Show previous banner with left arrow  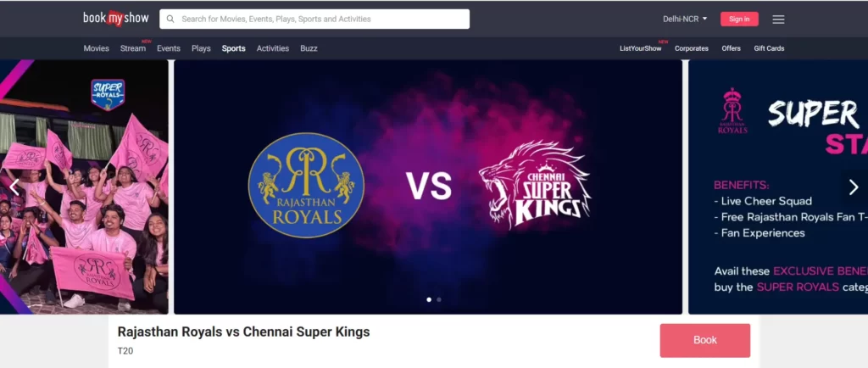pos(14,187)
